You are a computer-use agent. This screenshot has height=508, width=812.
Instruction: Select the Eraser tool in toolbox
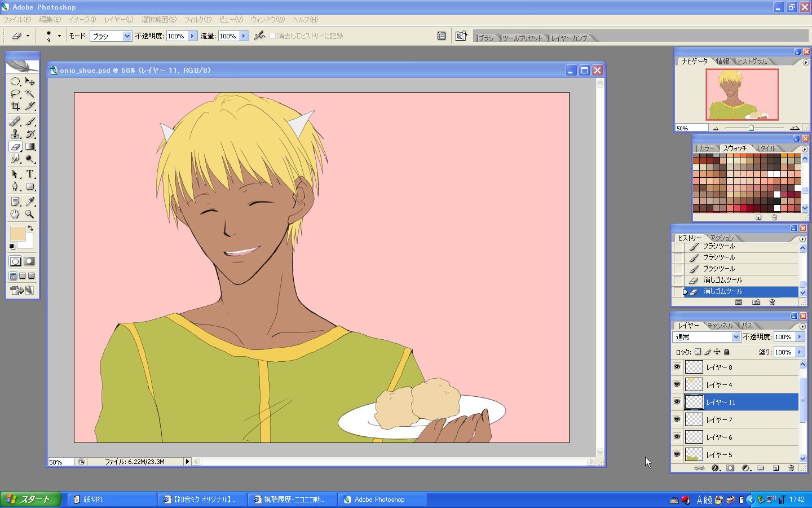(15, 147)
